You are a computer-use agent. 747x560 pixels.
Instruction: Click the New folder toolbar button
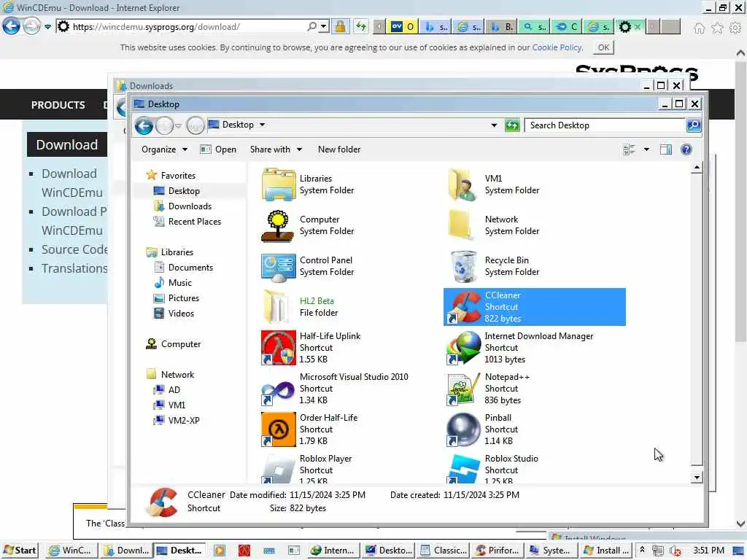(339, 149)
